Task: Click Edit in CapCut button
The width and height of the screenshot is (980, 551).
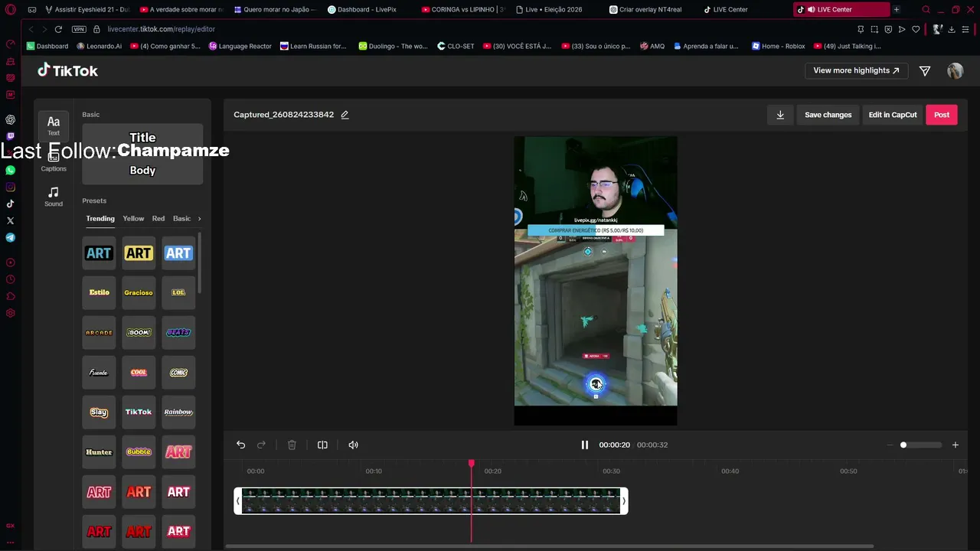Action: point(893,115)
